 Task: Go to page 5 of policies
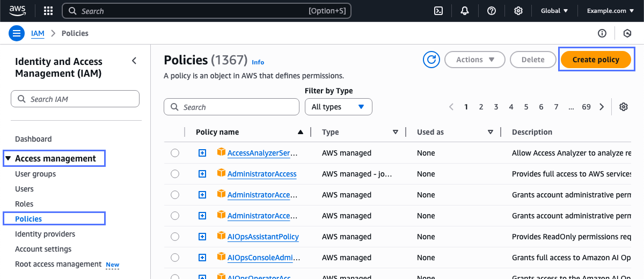click(526, 107)
